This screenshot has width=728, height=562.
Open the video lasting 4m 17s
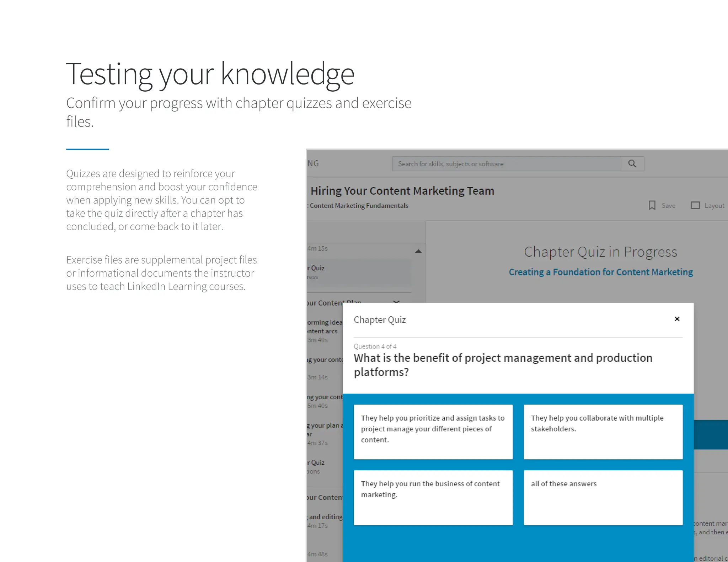tap(325, 521)
